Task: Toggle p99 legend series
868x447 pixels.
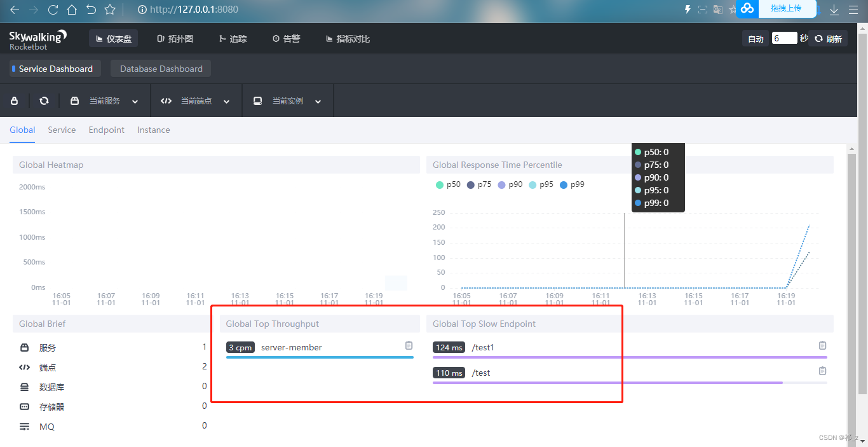Action: pyautogui.click(x=572, y=184)
